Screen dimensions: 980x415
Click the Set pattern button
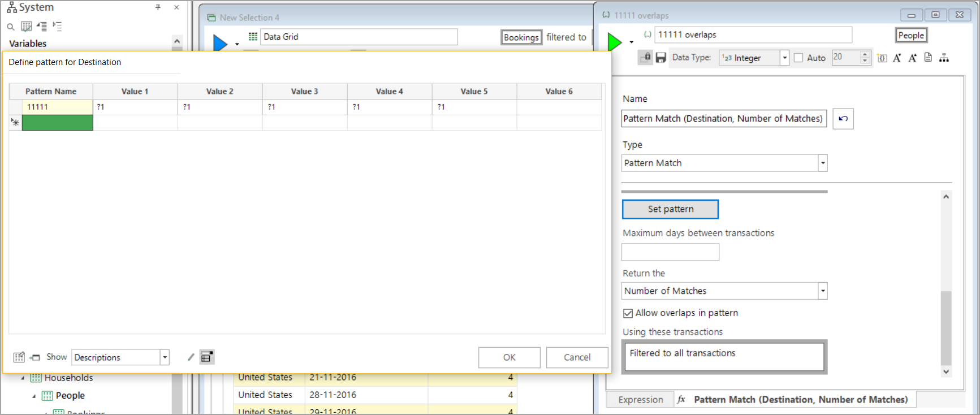[x=671, y=209]
